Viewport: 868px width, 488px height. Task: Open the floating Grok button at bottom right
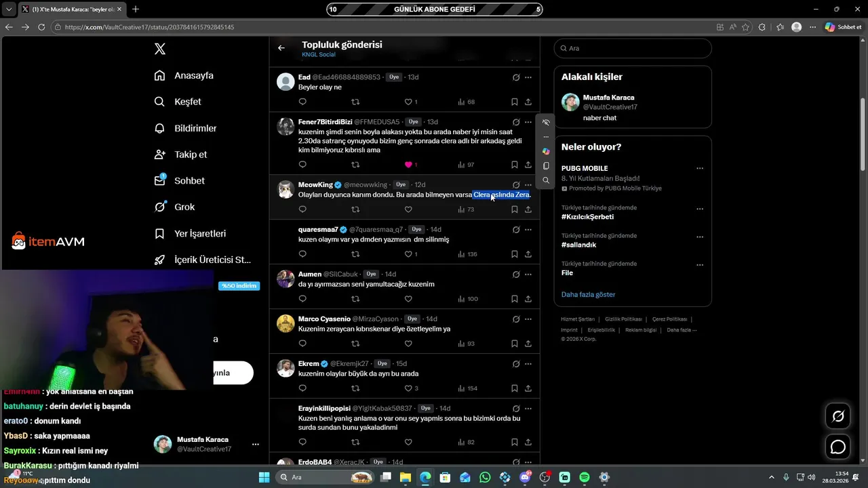point(838,416)
